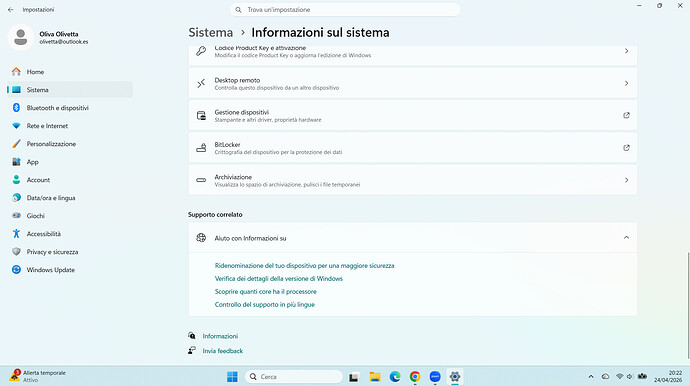Collapse the Aiuto con Informazioni su section
Screen dimensions: 690x386
point(626,238)
